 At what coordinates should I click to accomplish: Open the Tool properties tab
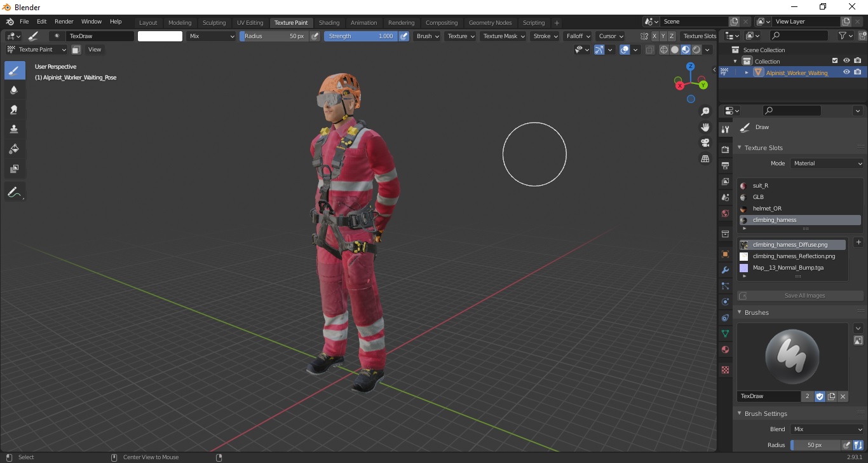coord(725,129)
